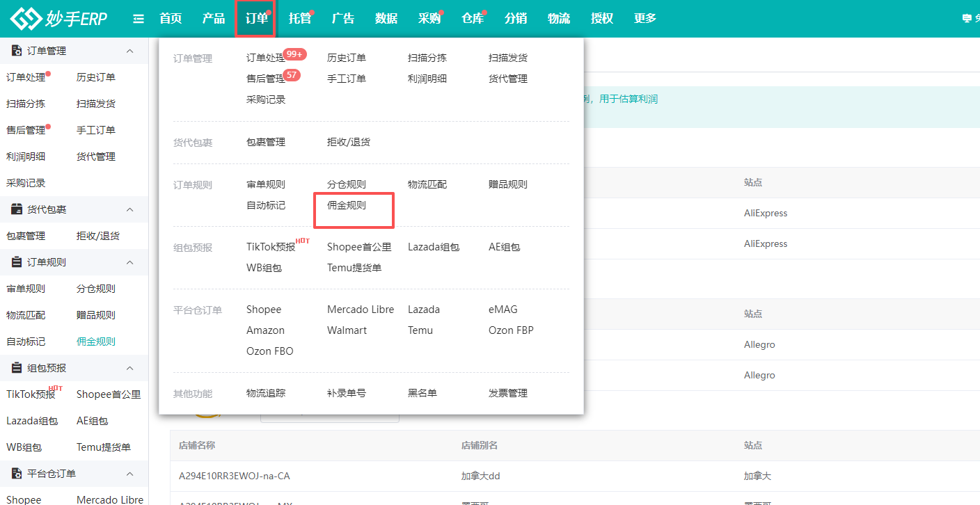980x505 pixels.
Task: Click the 组包预报 section icon in sidebar
Action: click(x=17, y=368)
